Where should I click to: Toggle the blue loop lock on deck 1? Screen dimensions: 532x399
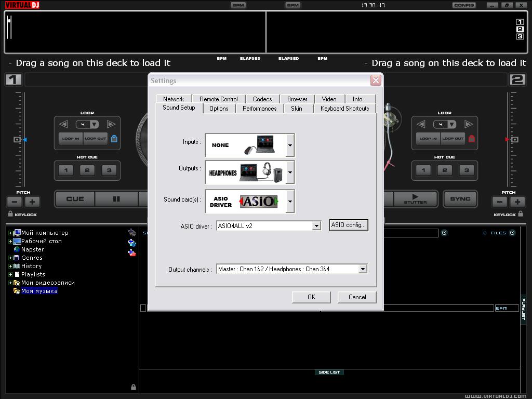click(x=114, y=138)
